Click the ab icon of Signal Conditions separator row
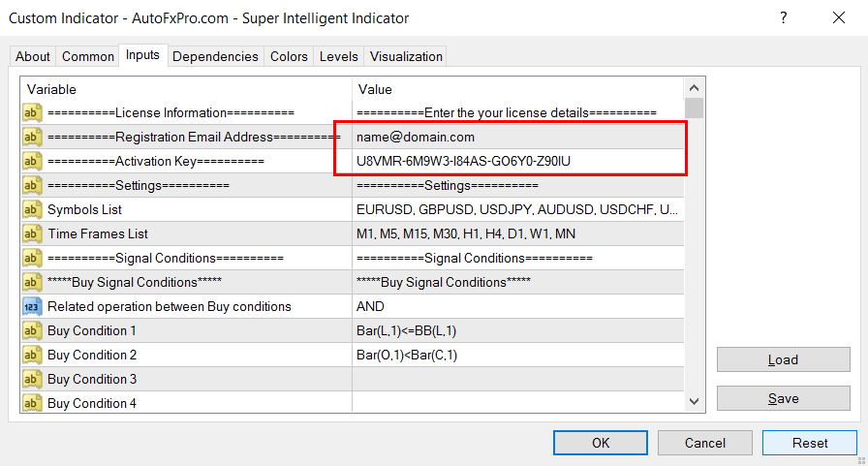The width and height of the screenshot is (868, 466). point(32,258)
